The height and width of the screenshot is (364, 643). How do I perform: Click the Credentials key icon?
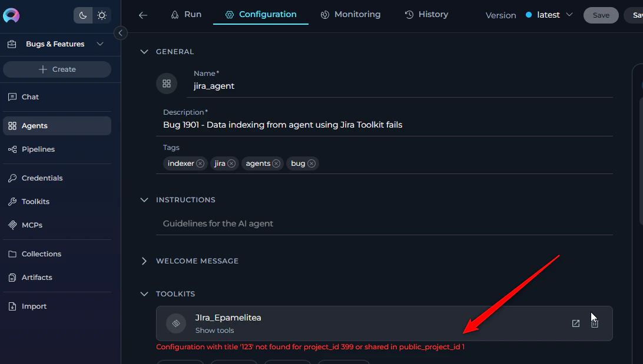[13, 178]
